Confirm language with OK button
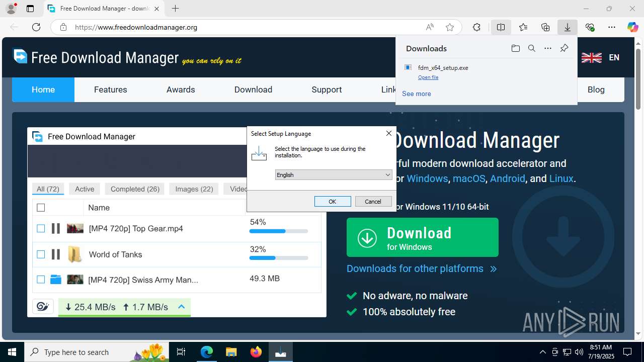 pos(333,201)
